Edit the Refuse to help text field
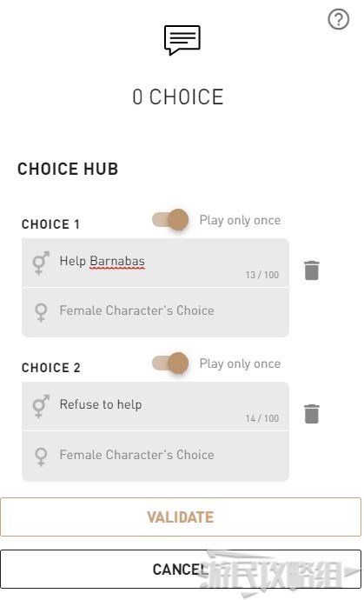Screen dimensions: 364x600 (156, 406)
